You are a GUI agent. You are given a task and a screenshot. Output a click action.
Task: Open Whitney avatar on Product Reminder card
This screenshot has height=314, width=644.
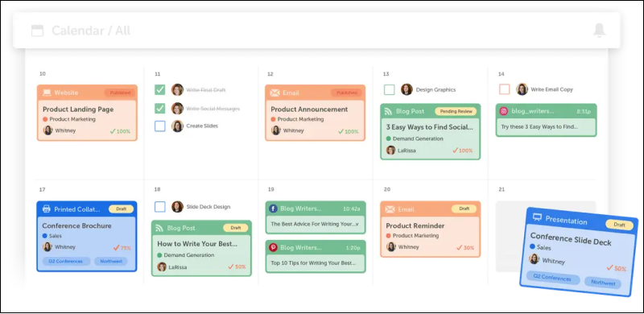(391, 247)
